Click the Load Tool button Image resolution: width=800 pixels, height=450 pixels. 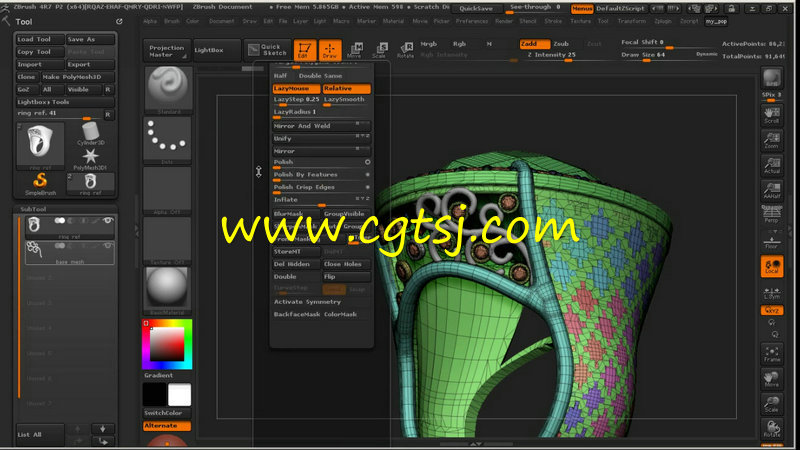40,39
